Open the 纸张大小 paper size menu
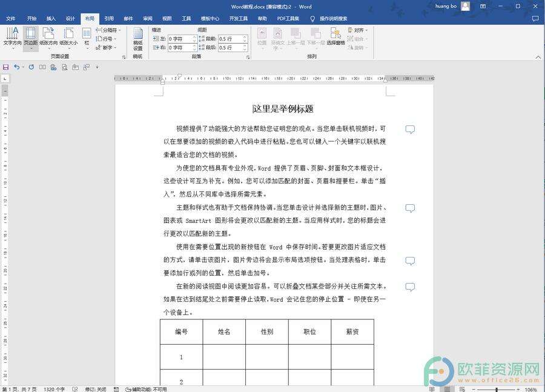The width and height of the screenshot is (545, 392). (68, 38)
